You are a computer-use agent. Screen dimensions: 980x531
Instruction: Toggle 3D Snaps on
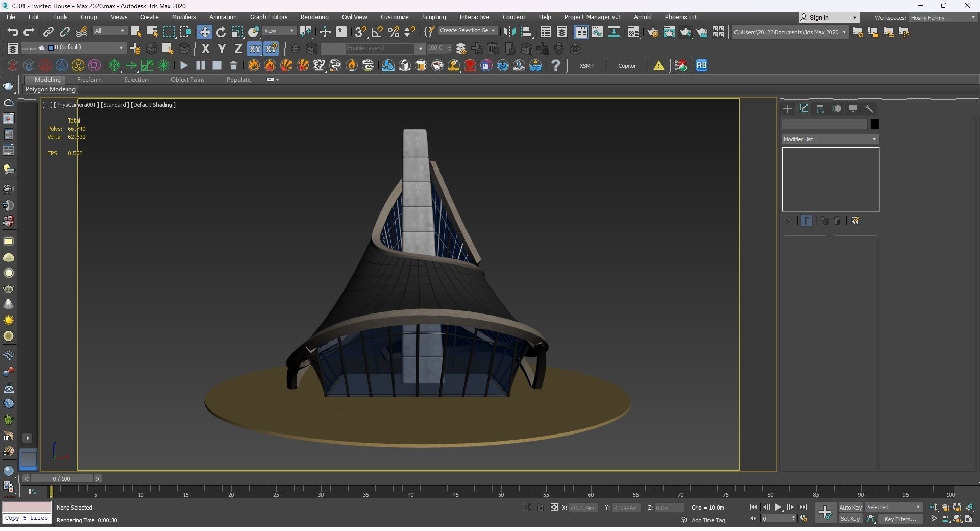click(360, 32)
